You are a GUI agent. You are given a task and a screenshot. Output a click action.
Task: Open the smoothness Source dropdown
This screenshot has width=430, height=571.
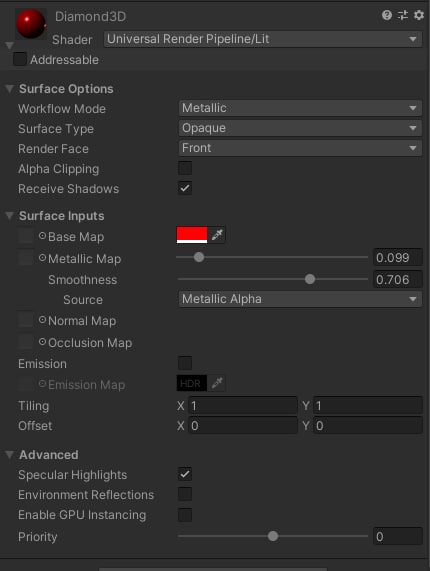[300, 299]
